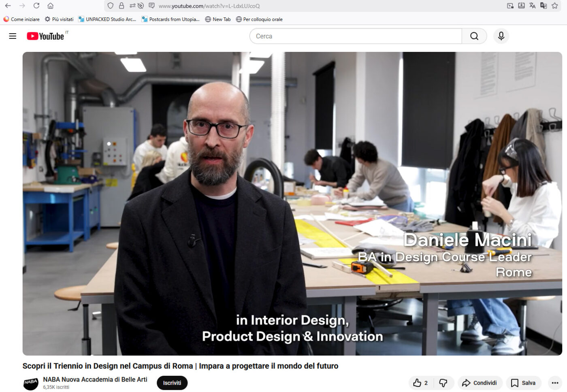The height and width of the screenshot is (392, 567).
Task: Open the three-dot more actions menu
Action: (x=555, y=383)
